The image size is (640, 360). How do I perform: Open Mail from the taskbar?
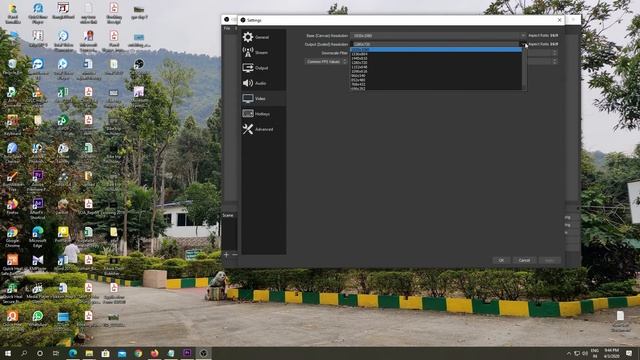[x=122, y=353]
